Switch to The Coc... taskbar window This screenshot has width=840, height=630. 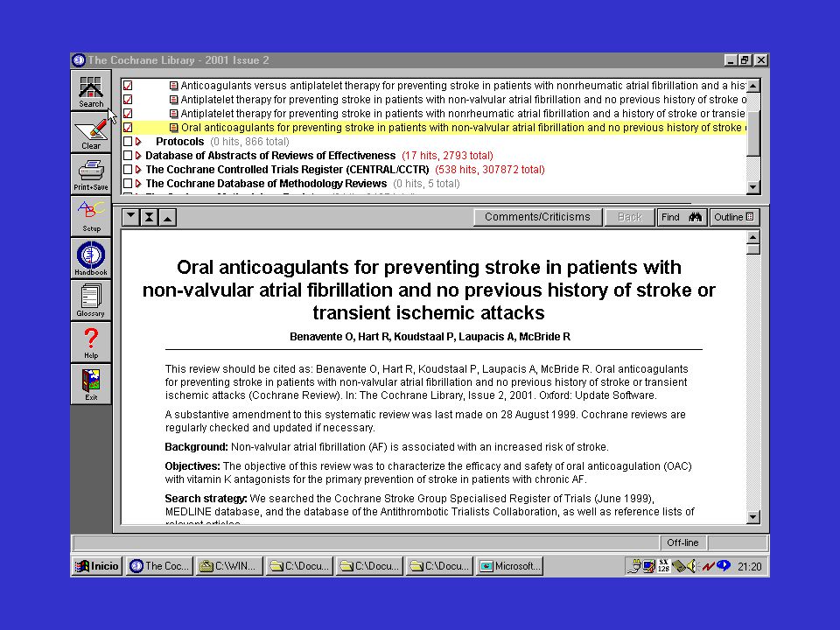[x=159, y=566]
